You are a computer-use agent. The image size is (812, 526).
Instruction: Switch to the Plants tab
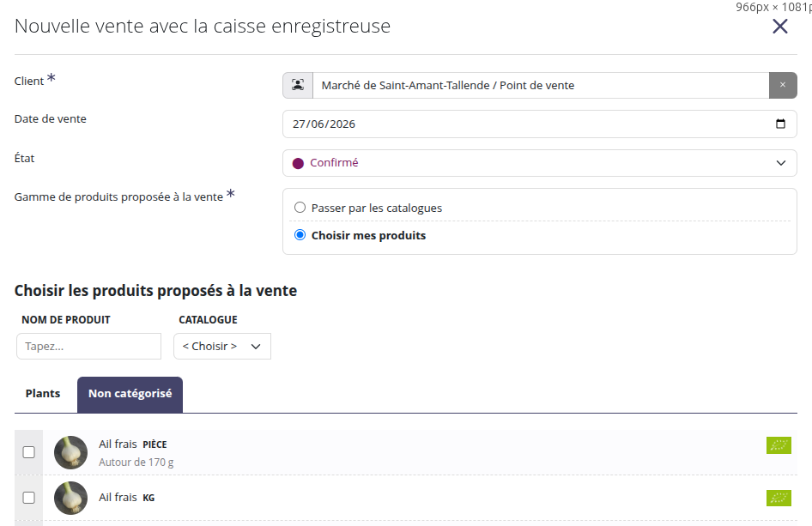click(x=43, y=394)
